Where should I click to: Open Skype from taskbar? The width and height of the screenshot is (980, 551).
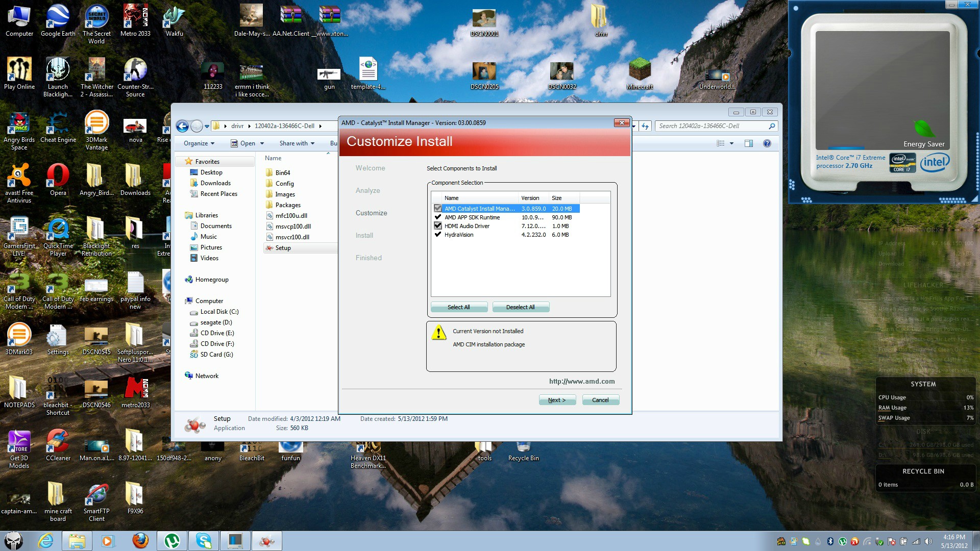point(204,541)
